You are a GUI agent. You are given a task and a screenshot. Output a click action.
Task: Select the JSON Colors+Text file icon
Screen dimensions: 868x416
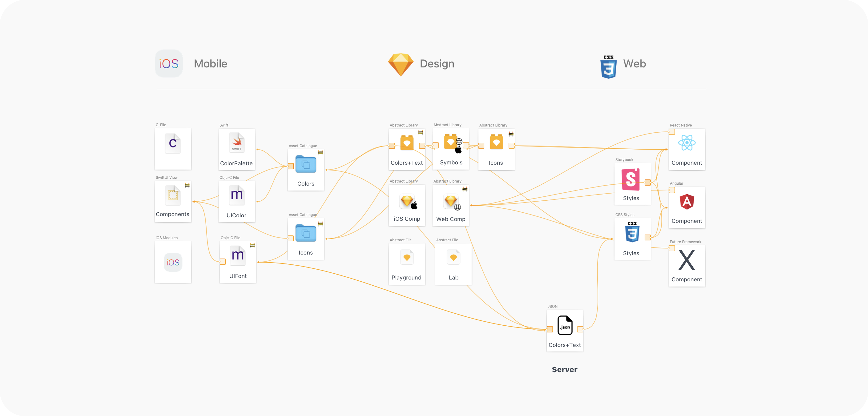[x=565, y=325]
